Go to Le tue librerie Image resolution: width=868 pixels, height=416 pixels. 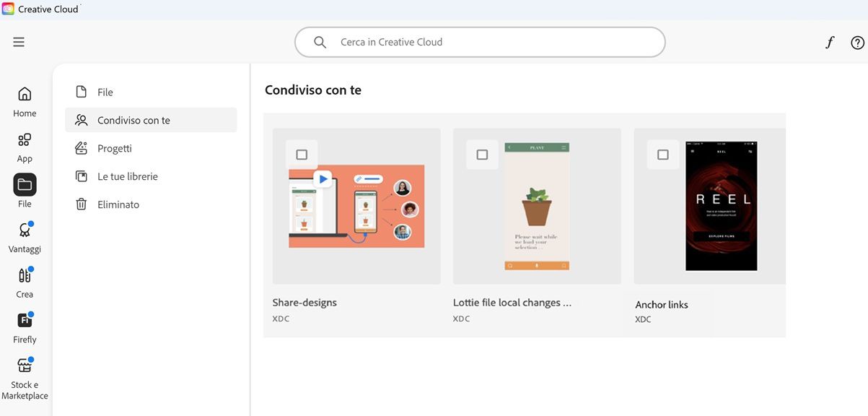click(x=127, y=176)
